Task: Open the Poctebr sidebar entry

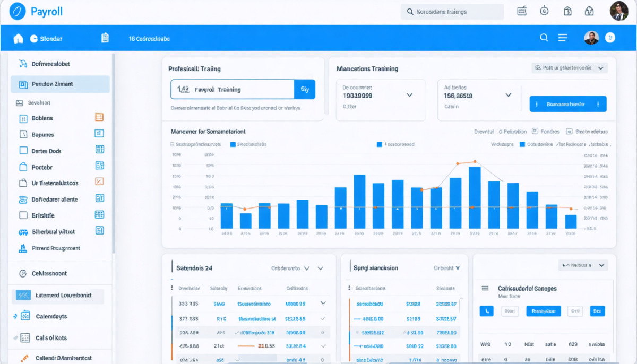Action: point(42,167)
